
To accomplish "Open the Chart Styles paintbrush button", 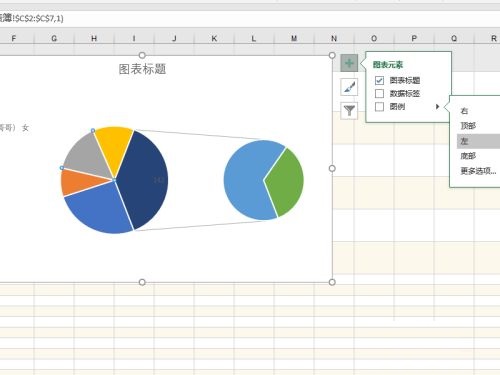I will [349, 87].
